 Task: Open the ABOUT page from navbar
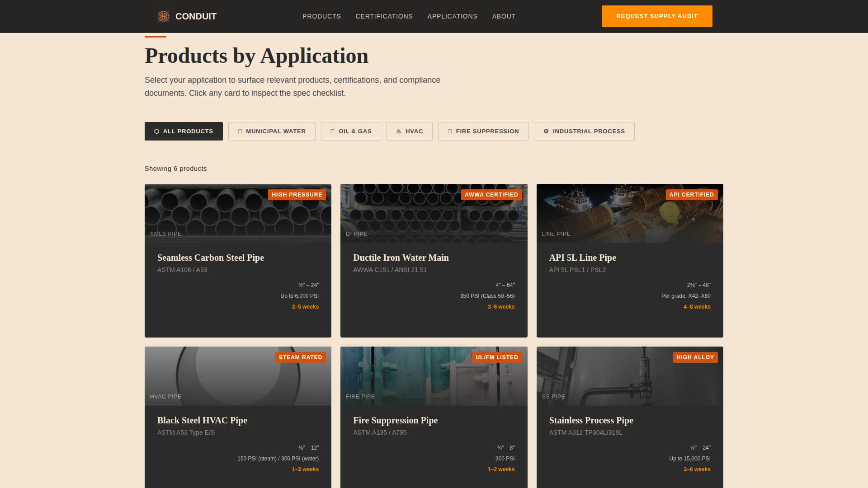(x=504, y=16)
